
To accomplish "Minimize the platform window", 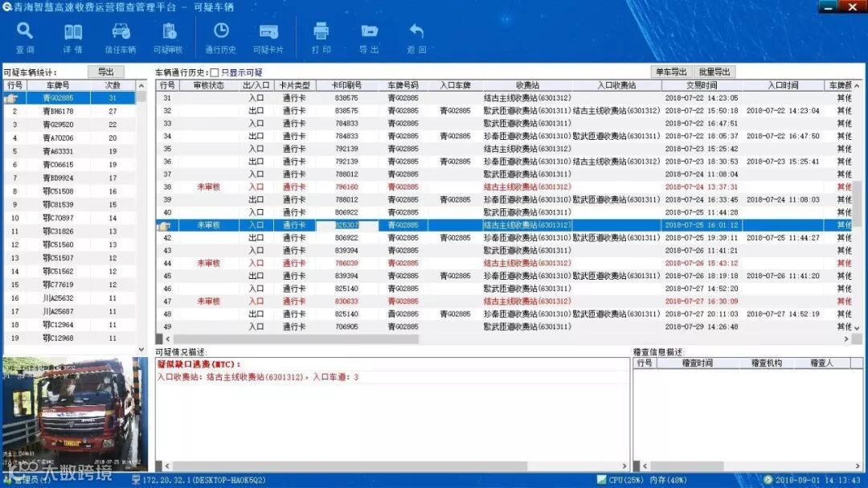I will [828, 7].
